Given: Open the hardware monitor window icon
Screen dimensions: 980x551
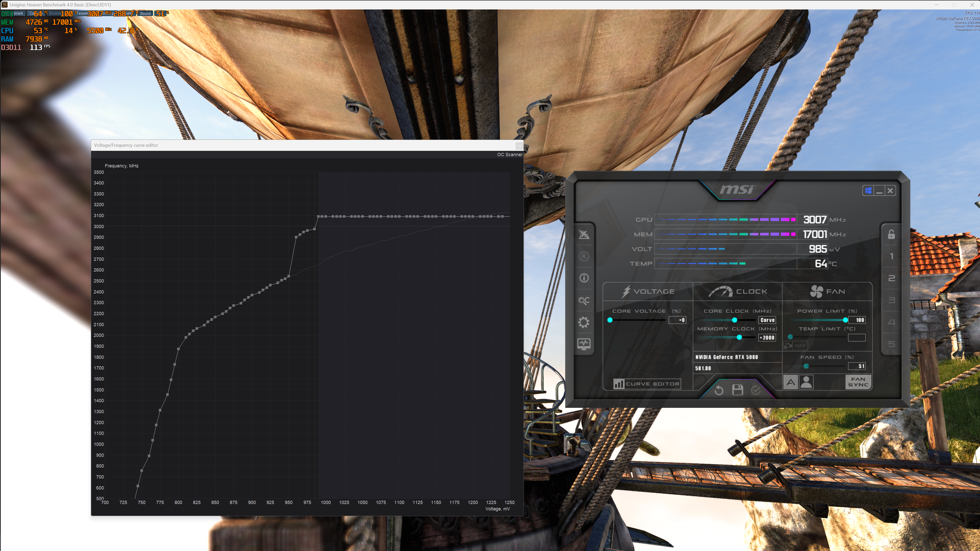Looking at the screenshot, I should 584,344.
